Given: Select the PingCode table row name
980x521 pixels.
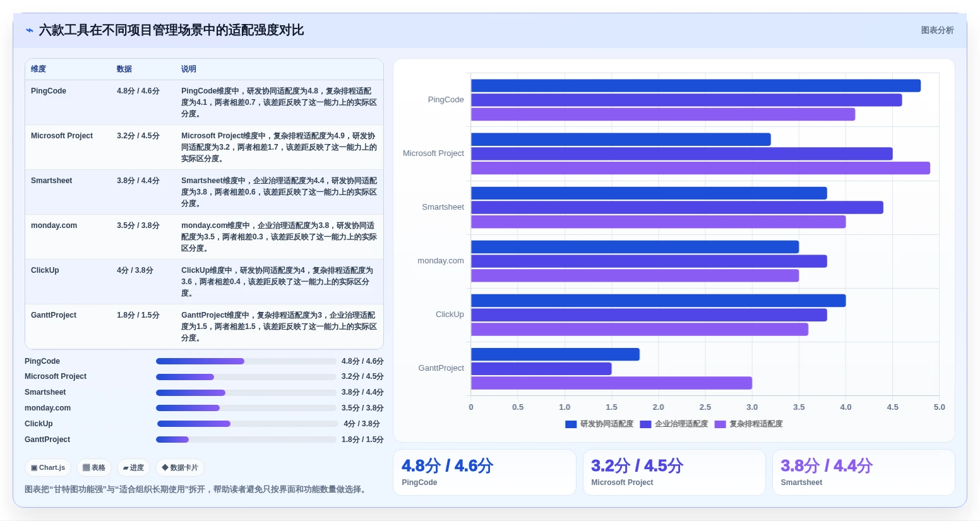Looking at the screenshot, I should click(49, 91).
